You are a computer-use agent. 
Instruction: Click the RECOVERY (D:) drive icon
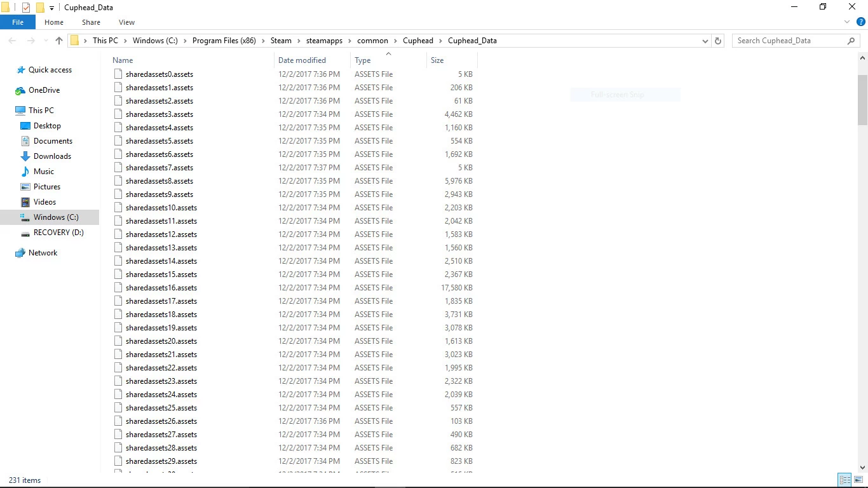click(25, 233)
